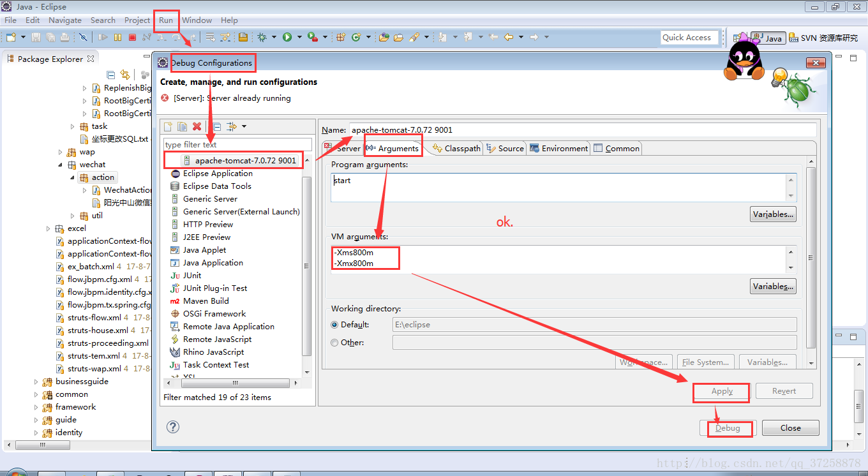Click the Save toolbar icon

pyautogui.click(x=36, y=38)
